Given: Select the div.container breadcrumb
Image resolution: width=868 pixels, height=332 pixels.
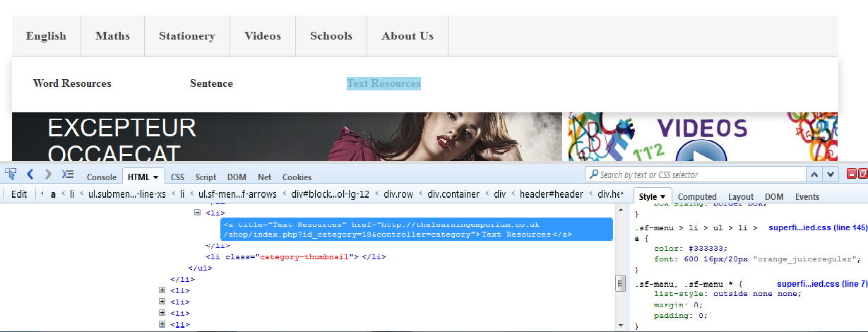Looking at the screenshot, I should pos(453,194).
